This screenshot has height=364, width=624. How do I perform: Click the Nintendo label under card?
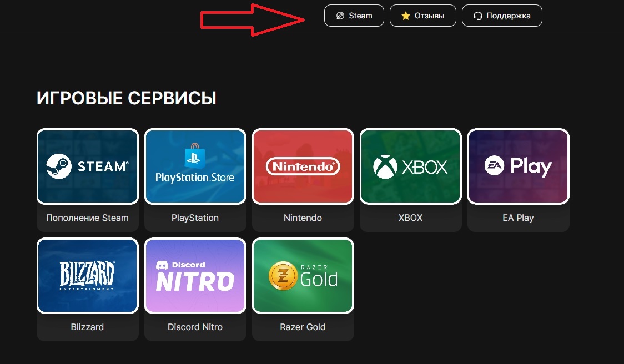tap(303, 218)
